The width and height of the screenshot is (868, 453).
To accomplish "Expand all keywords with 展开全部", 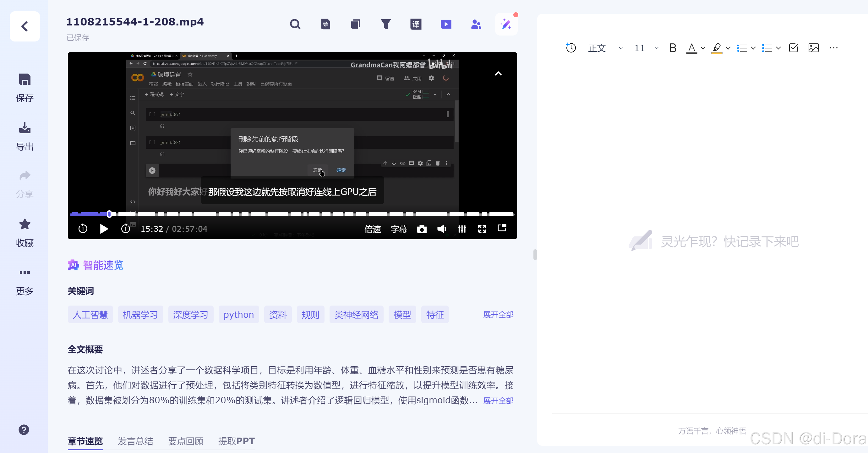I will pos(498,314).
